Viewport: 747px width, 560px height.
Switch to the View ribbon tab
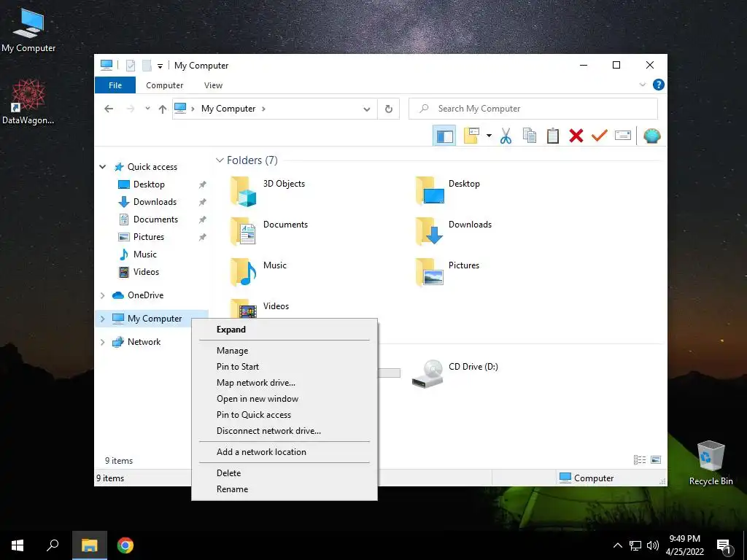(213, 85)
